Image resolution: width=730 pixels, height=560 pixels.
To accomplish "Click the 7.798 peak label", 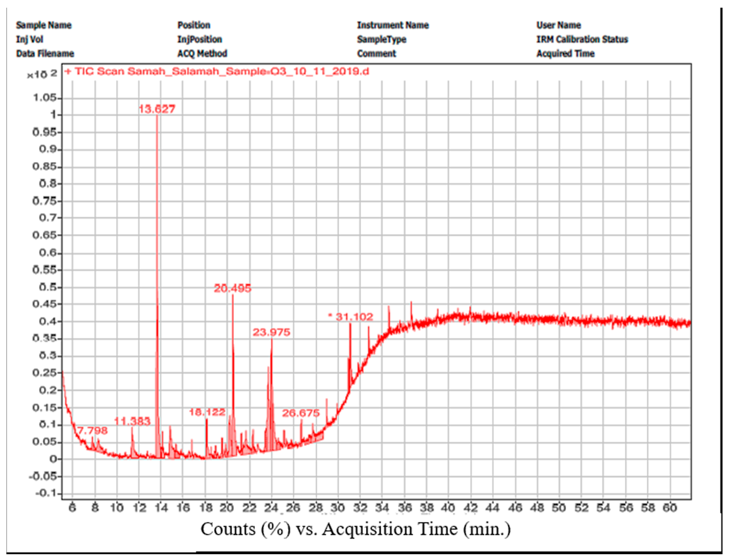I will 92,431.
